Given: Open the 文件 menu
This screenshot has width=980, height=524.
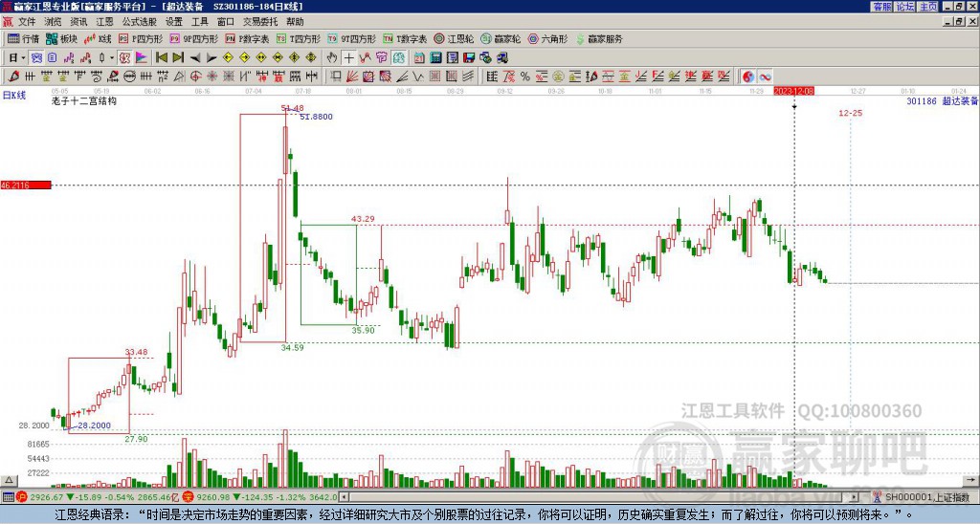Looking at the screenshot, I should [27, 22].
